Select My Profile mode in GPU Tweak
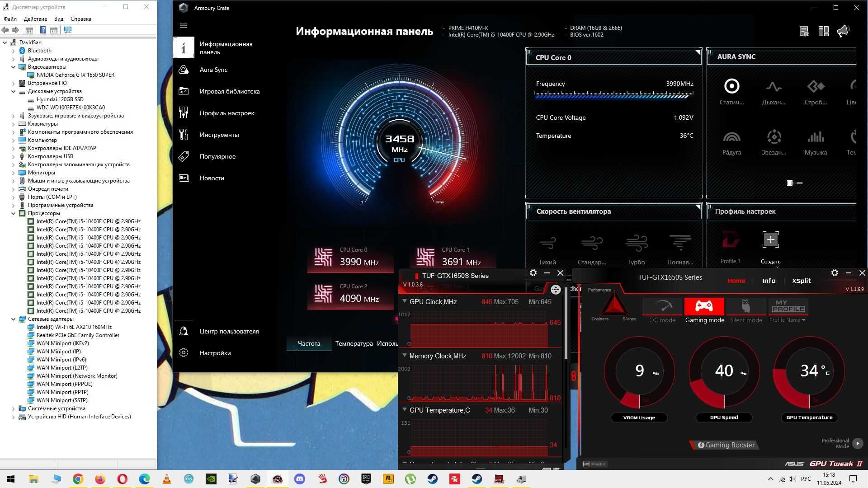The height and width of the screenshot is (488, 868). point(788,306)
